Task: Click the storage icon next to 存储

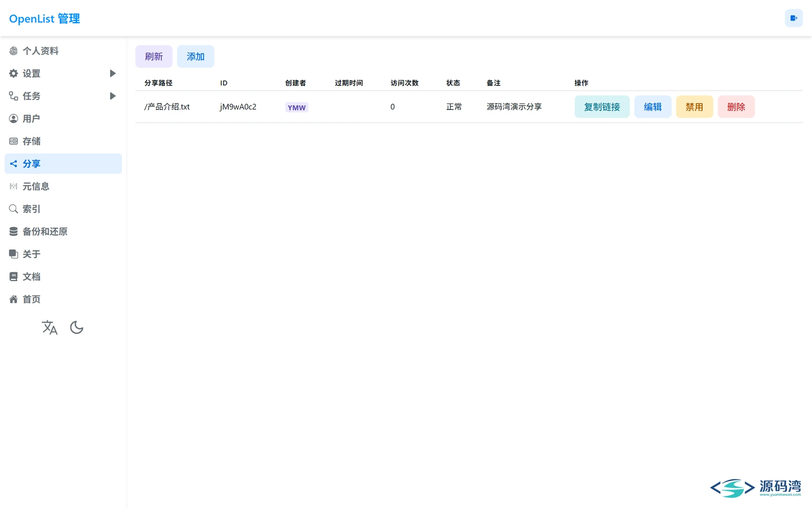Action: [x=14, y=141]
